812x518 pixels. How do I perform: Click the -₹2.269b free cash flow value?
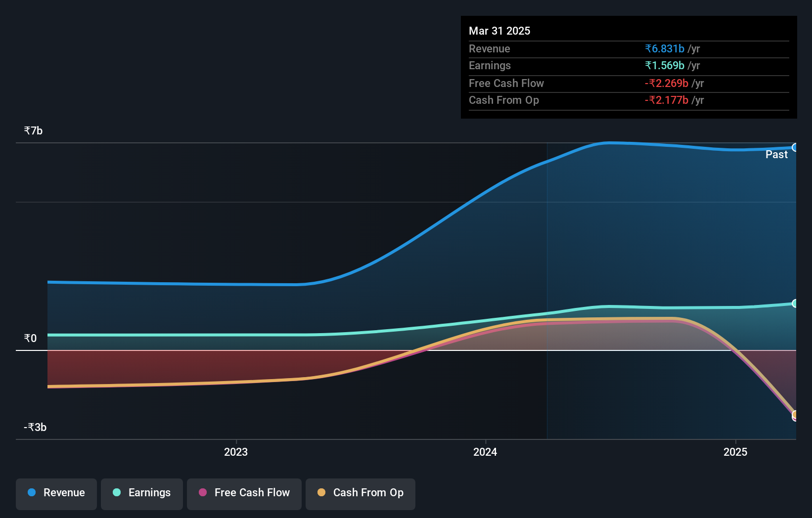point(667,84)
